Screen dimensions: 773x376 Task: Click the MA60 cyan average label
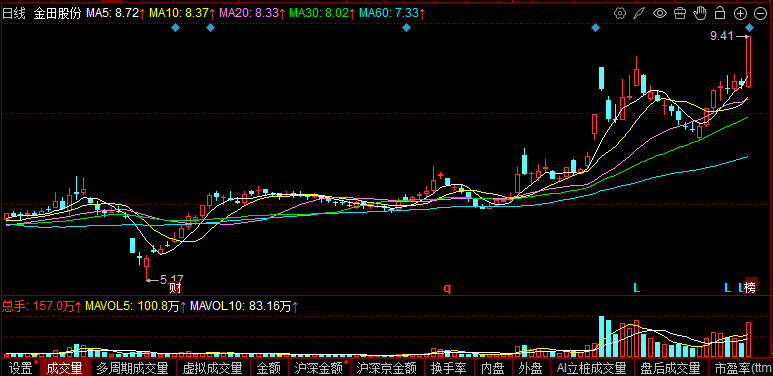click(x=392, y=13)
